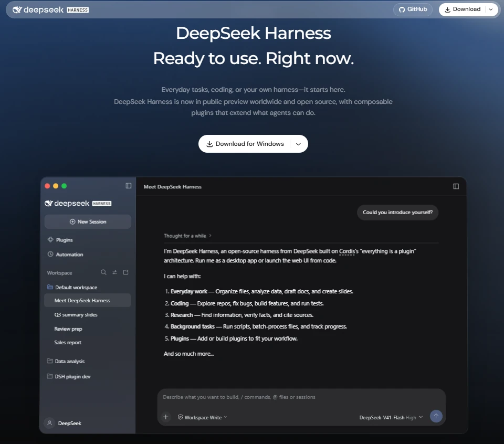This screenshot has width=504, height=444.
Task: Click the Automation clock icon in sidebar
Action: [50, 254]
